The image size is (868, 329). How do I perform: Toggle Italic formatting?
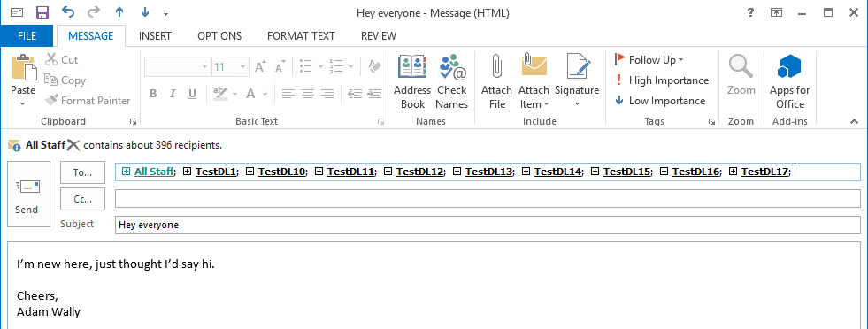pos(173,94)
